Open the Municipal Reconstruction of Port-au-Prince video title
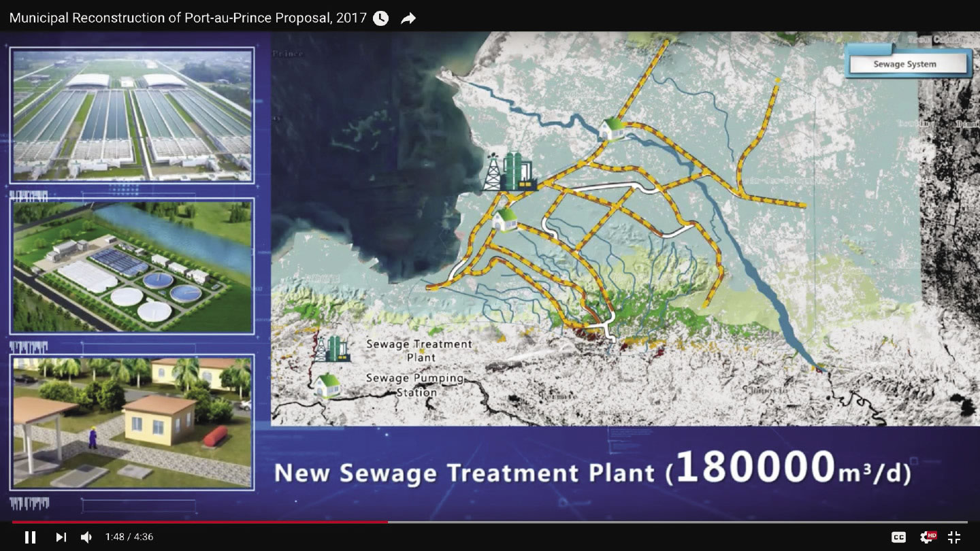This screenshot has height=551, width=980. point(187,18)
